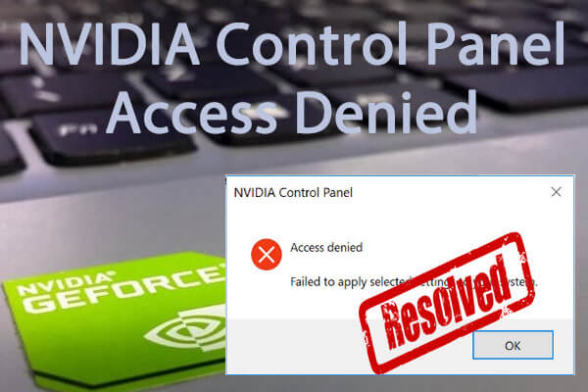Select the 'Access denied' message text in dialog

326,247
